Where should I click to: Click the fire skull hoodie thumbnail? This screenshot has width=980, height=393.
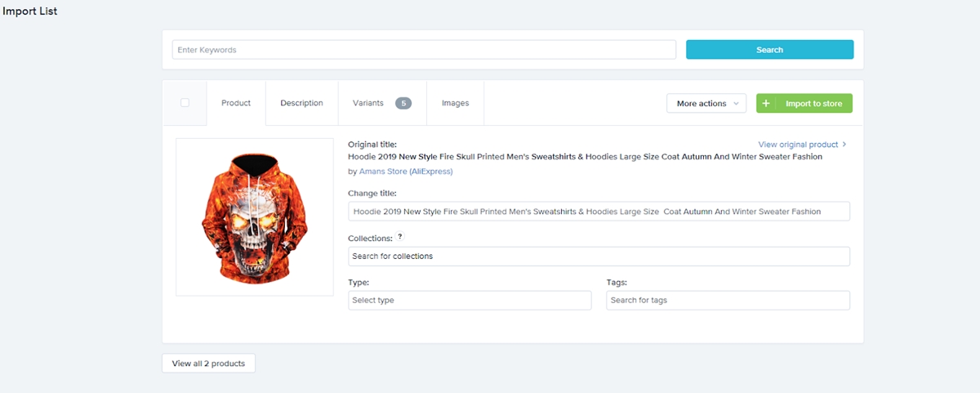[255, 217]
